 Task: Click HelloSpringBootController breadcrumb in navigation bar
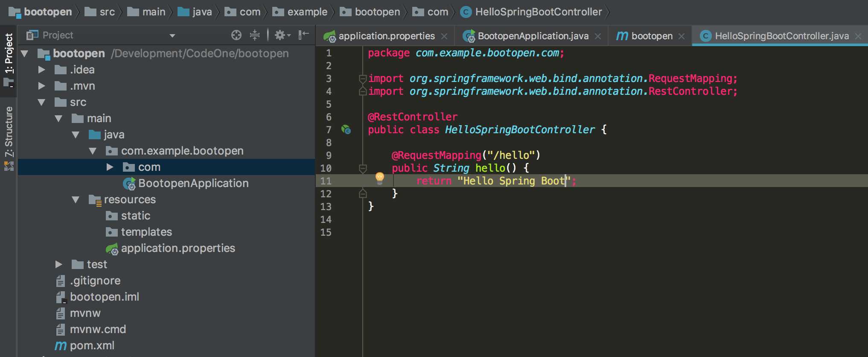click(x=531, y=12)
